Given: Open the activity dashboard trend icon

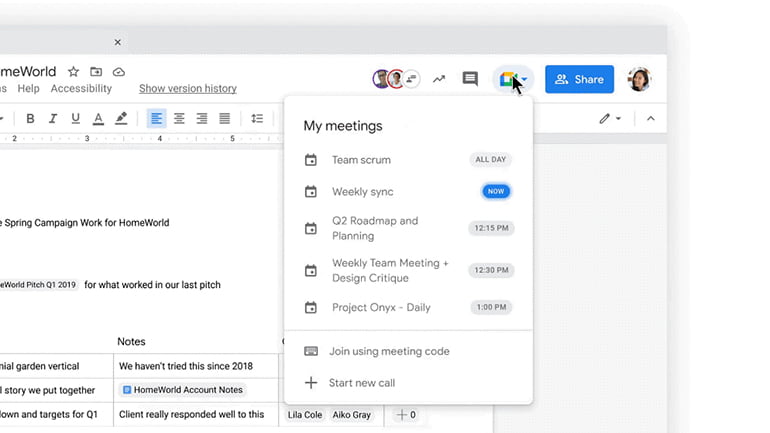Looking at the screenshot, I should [x=439, y=79].
